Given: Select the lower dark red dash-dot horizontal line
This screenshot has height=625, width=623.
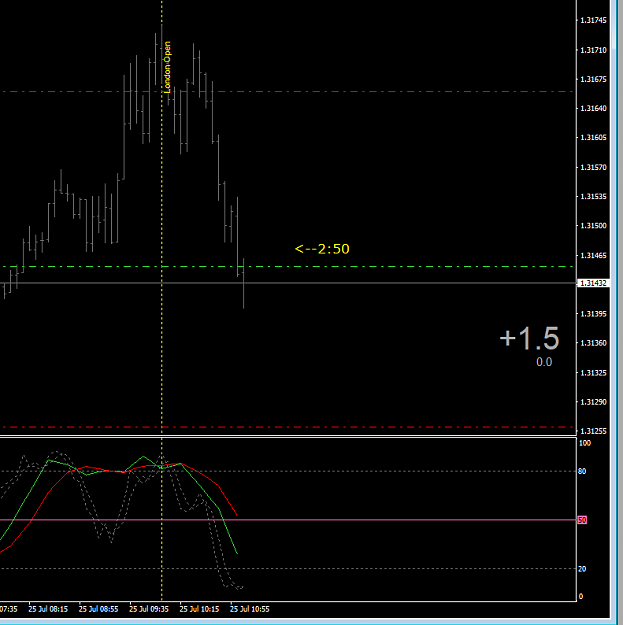Looking at the screenshot, I should (x=287, y=427).
